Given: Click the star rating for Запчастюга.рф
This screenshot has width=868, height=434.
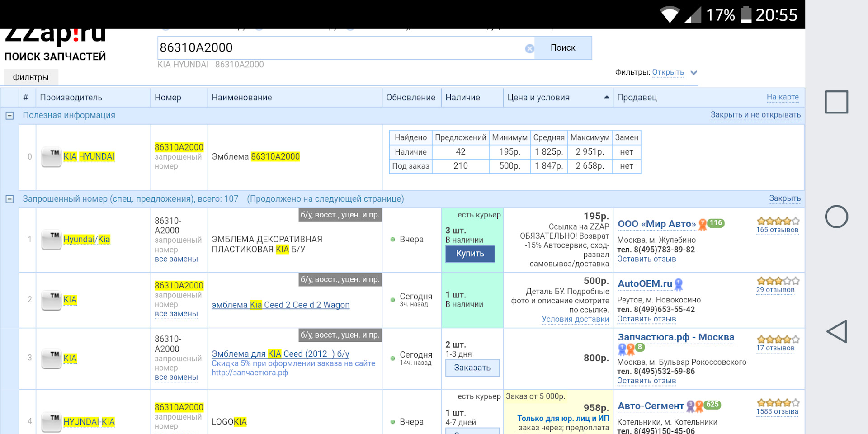Looking at the screenshot, I should pyautogui.click(x=778, y=339).
